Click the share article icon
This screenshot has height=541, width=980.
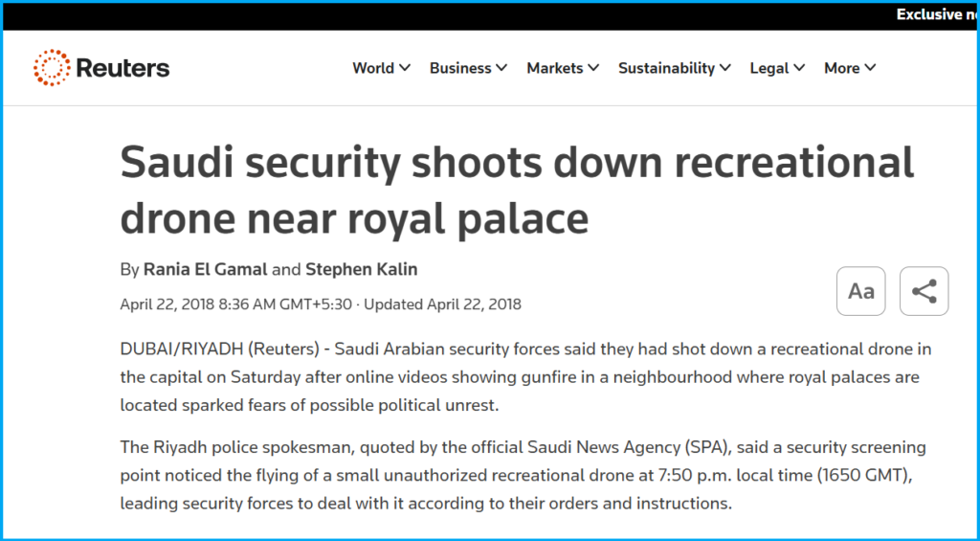point(924,291)
